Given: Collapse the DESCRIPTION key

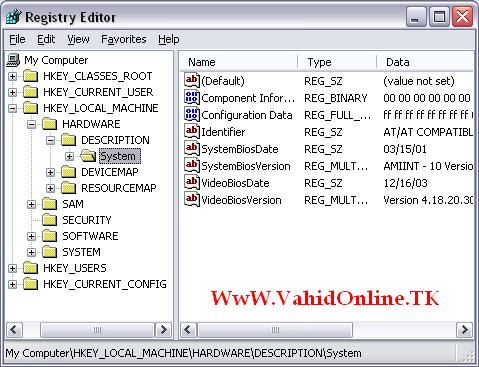Looking at the screenshot, I should [50, 140].
